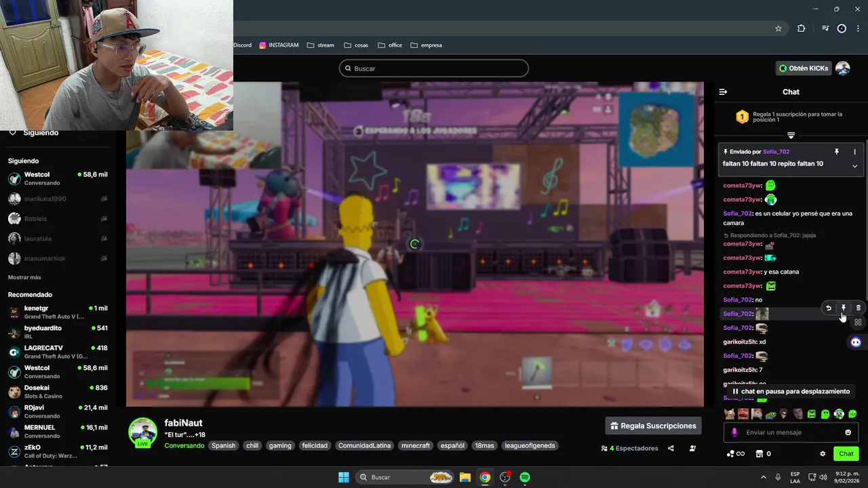Open the stream bookmarks folder
The height and width of the screenshot is (488, 868).
[x=321, y=45]
